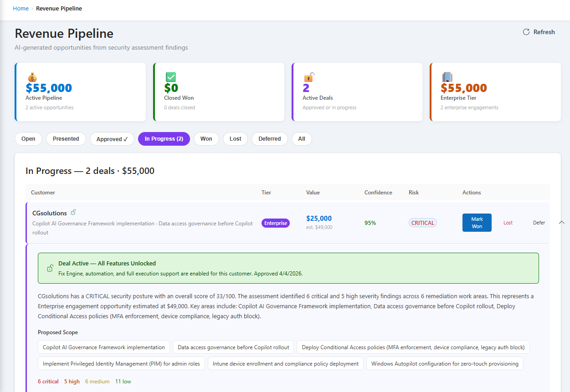Open the Home breadcrumb link
The width and height of the screenshot is (570, 392).
(21, 8)
